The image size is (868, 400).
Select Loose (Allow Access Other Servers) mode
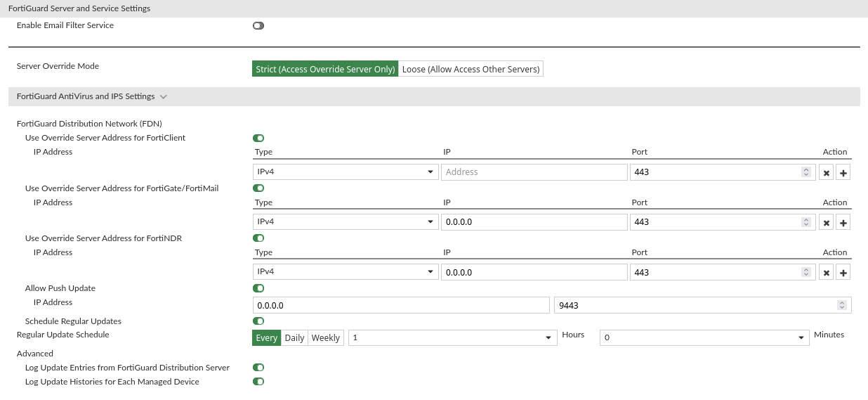[471, 70]
